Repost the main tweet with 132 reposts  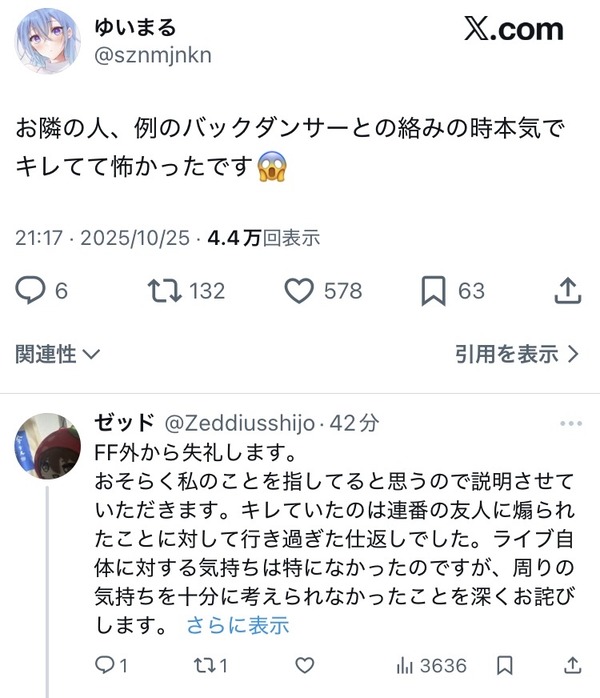tap(165, 291)
